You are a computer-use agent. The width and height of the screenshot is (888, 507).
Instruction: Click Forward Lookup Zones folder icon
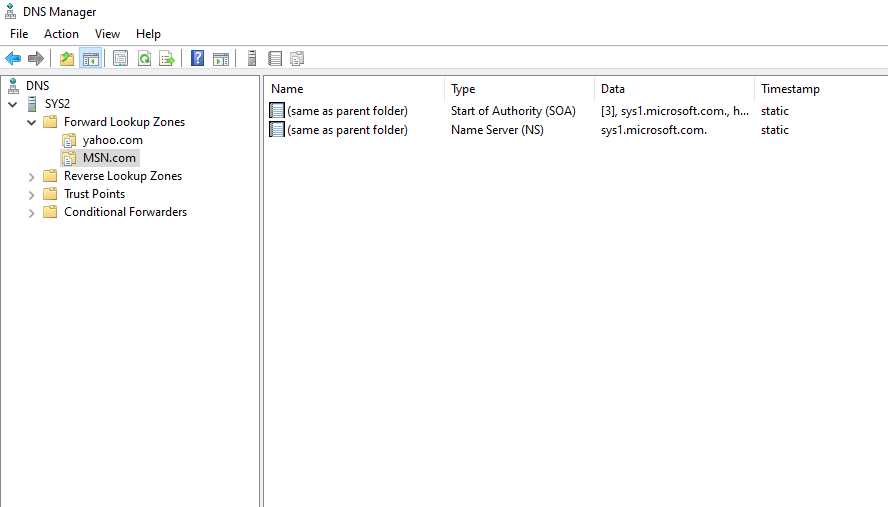[50, 122]
